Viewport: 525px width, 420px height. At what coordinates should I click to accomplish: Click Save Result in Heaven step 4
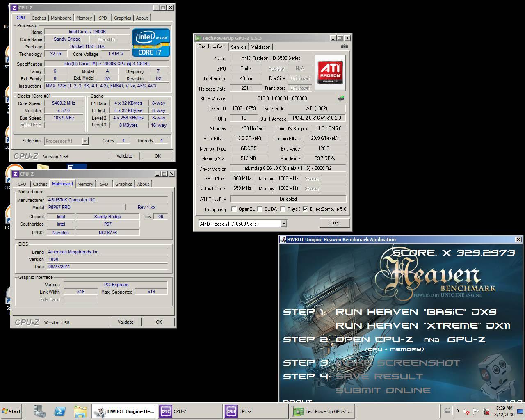tap(379, 377)
